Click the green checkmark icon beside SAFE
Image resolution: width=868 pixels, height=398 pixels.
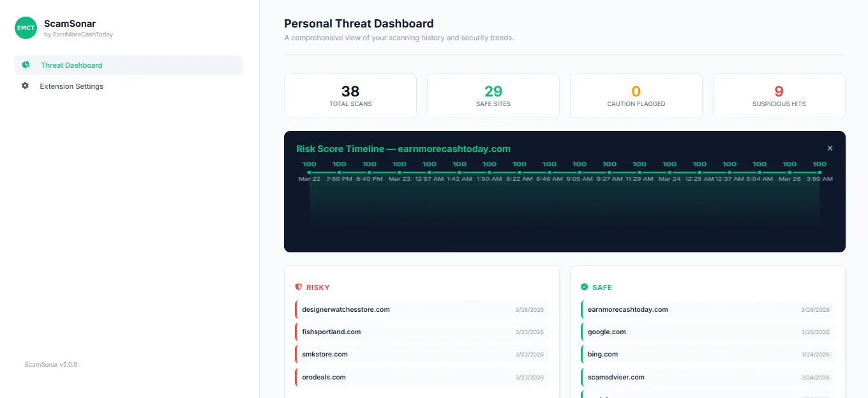point(584,287)
